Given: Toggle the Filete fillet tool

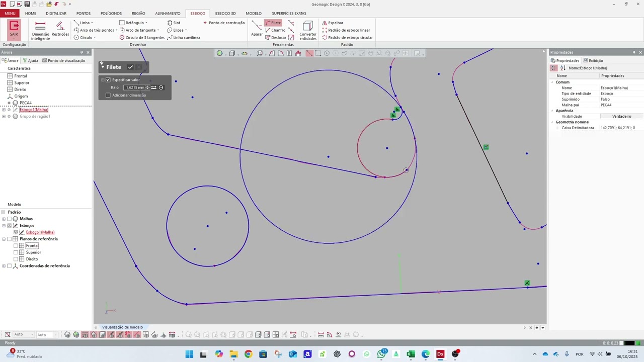Looking at the screenshot, I should (273, 23).
